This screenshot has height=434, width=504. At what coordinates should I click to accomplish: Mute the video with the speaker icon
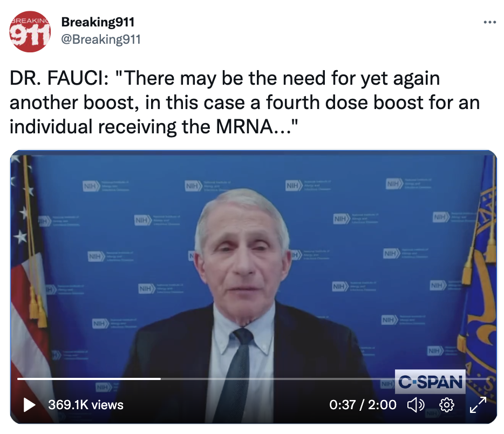click(416, 405)
